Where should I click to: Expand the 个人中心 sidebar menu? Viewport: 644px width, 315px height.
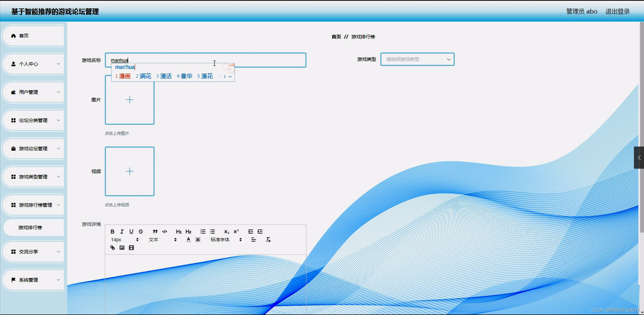[x=33, y=64]
